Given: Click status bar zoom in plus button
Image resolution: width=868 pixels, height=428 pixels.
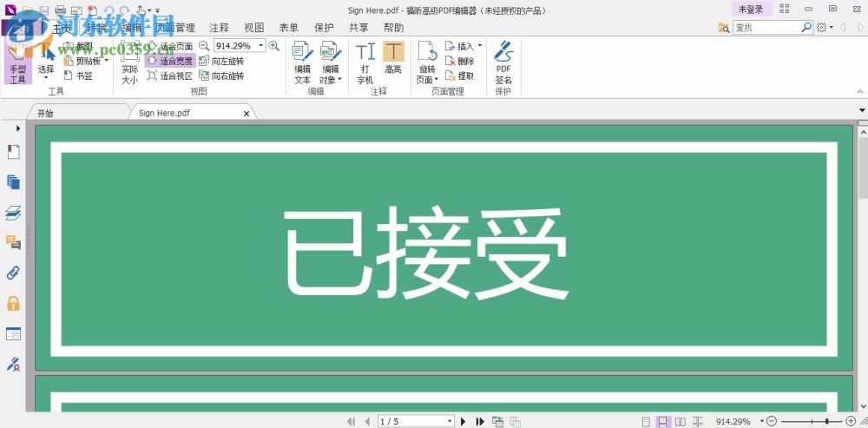Looking at the screenshot, I should pos(851,421).
